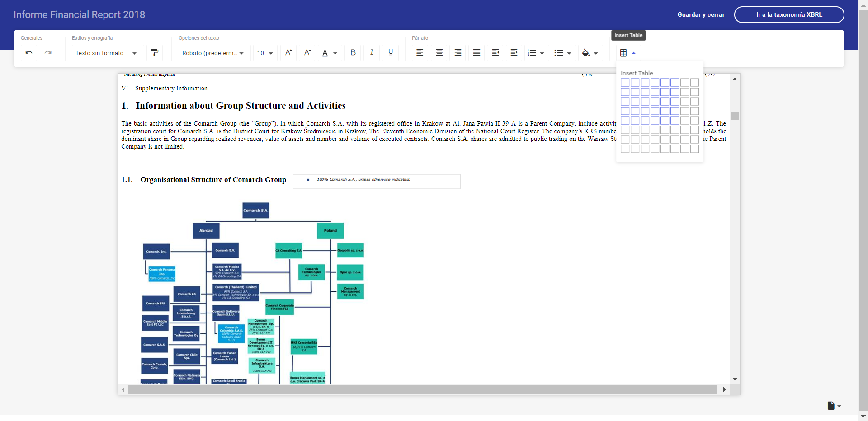Click heading Organisational Structure of Comarch Group
Viewport: 868px width, 421px height.
pos(213,180)
